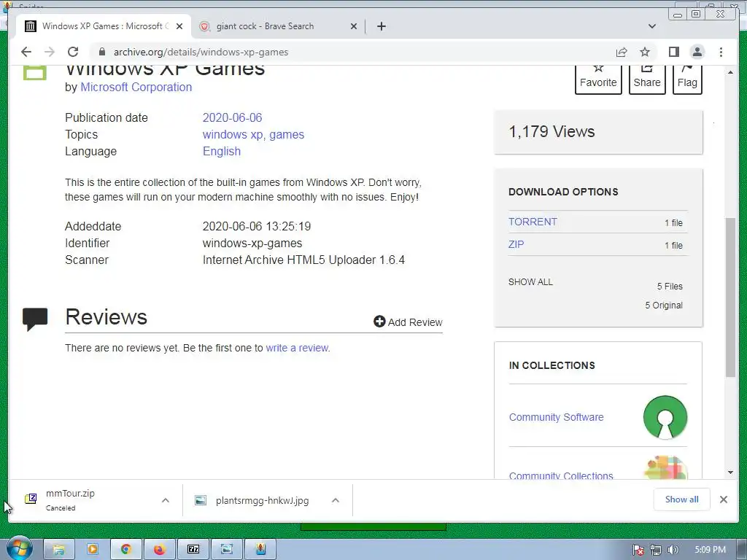Screen dimensions: 747x560
Task: Click SHOW ALL download files
Action: (530, 282)
